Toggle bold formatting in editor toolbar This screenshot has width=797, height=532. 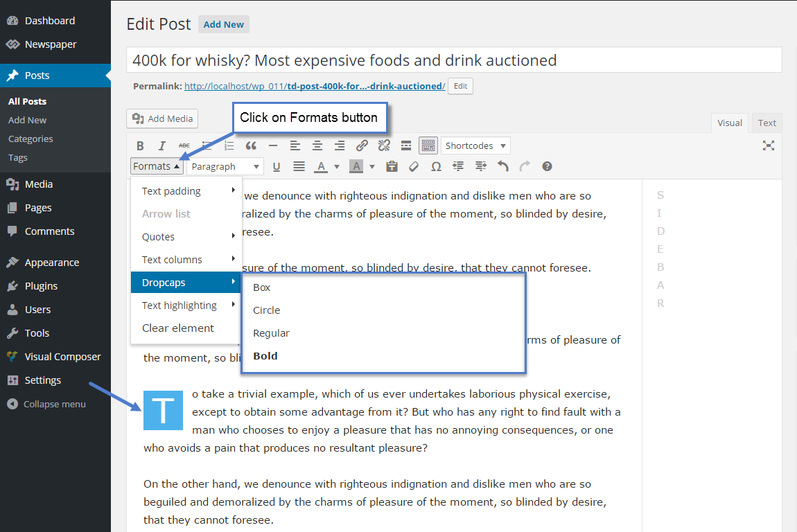coord(140,146)
